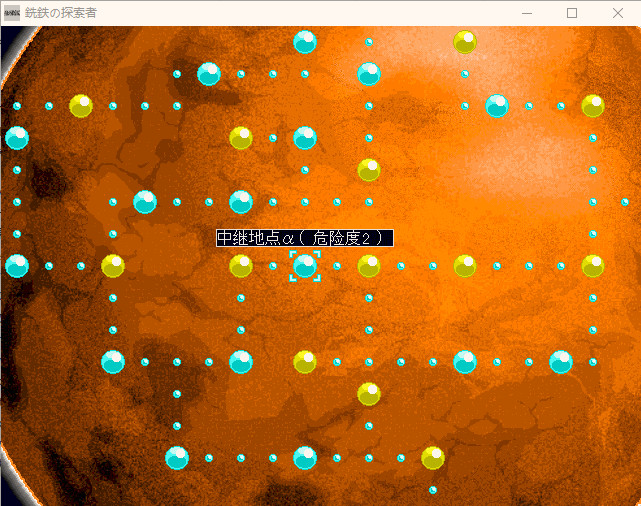The width and height of the screenshot is (641, 506).
Task: Select nearest large cyan node directly above bracketed node
Action: tap(305, 138)
